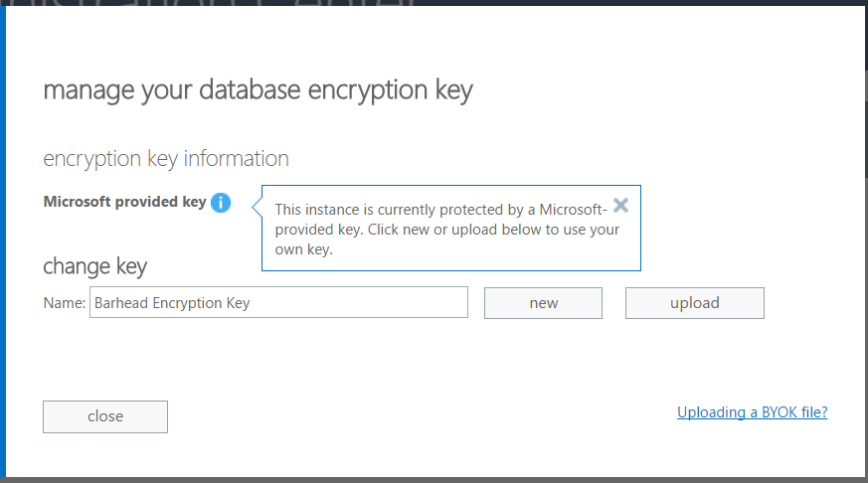Click the tooltip's pointer arrow near the info icon
This screenshot has width=868, height=483.
257,208
